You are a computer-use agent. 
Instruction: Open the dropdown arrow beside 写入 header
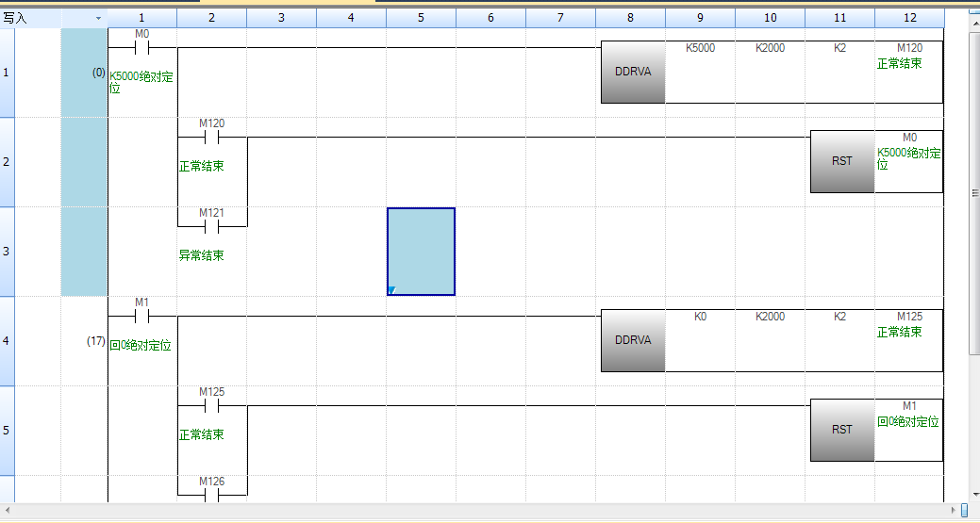click(98, 18)
